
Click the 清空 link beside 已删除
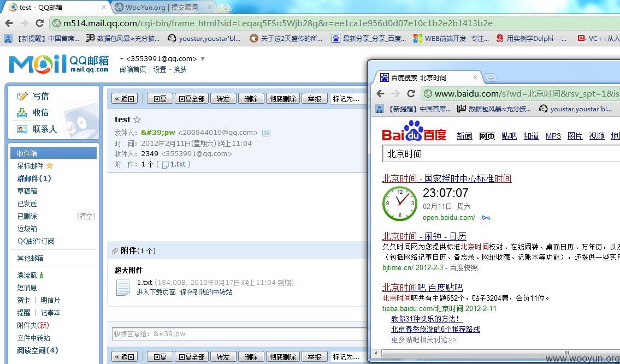pos(86,216)
